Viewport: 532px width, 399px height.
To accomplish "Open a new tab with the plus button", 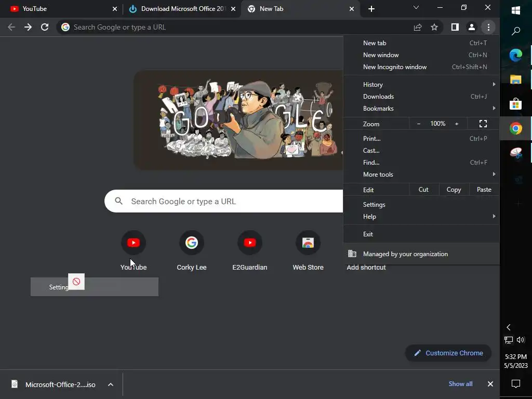I will click(x=371, y=9).
